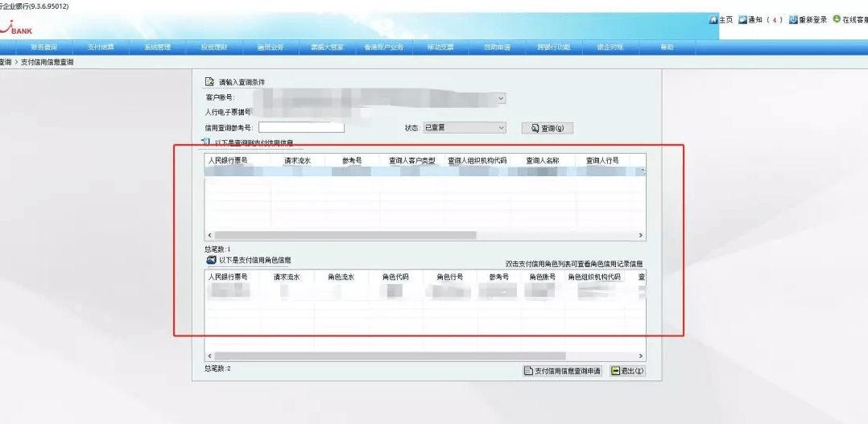Image resolution: width=868 pixels, height=424 pixels.
Task: Sort by 查询人名称 column header
Action: point(543,160)
